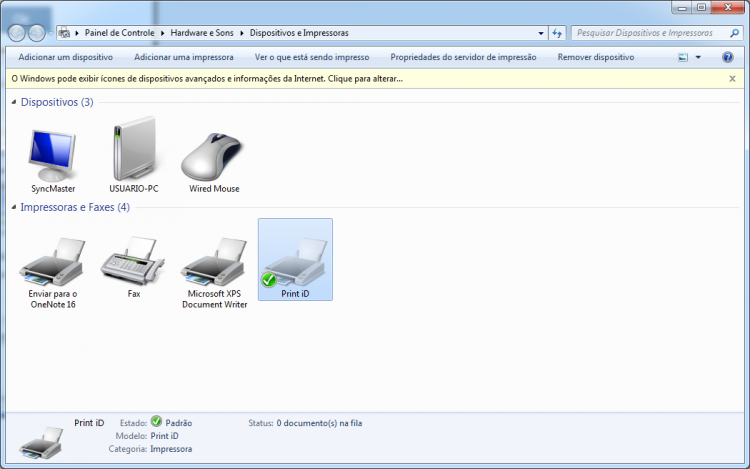
Task: Click the search magnifier icon
Action: click(734, 33)
